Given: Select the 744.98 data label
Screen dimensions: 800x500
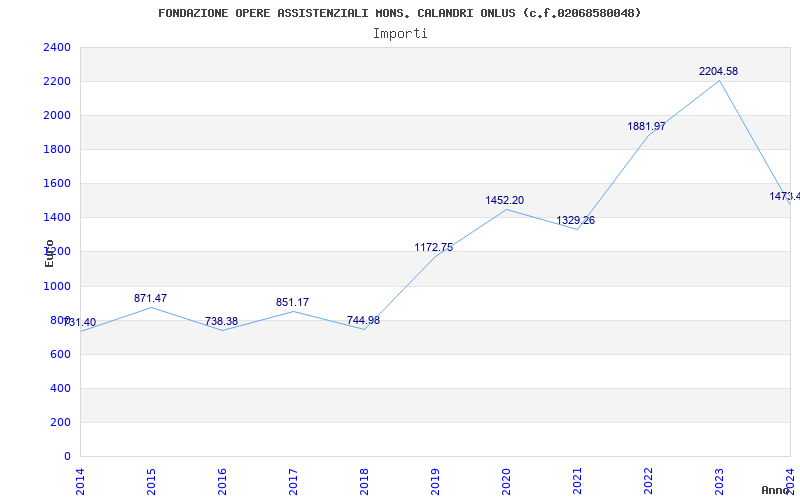Looking at the screenshot, I should coord(363,320).
